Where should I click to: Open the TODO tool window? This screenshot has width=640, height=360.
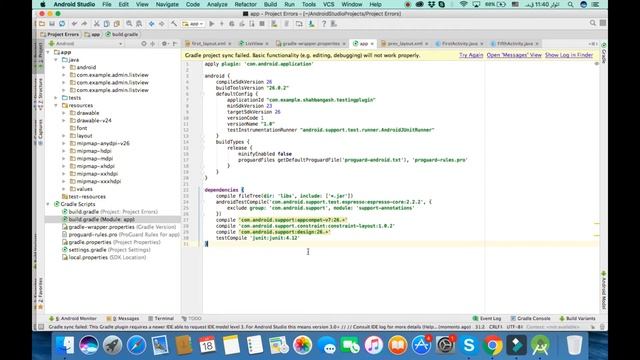[x=191, y=318]
